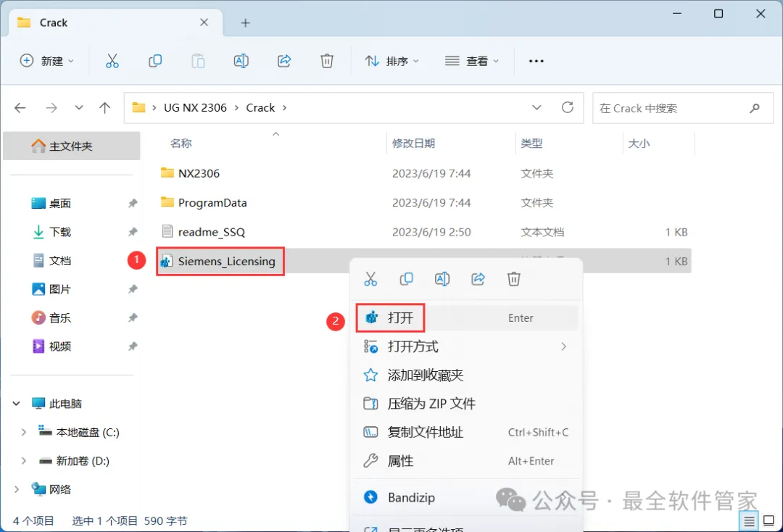Click the Copy icon in the top toolbar
783x532 pixels.
[155, 61]
